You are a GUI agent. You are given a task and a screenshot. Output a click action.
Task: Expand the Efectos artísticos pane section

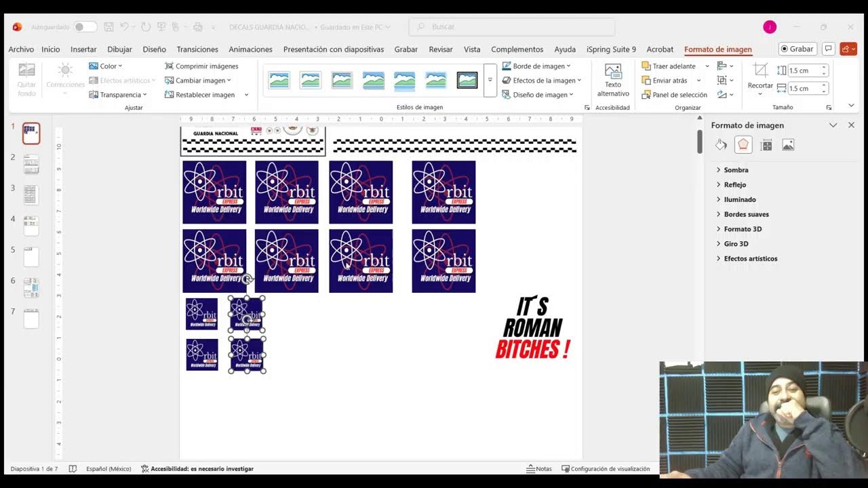click(747, 258)
